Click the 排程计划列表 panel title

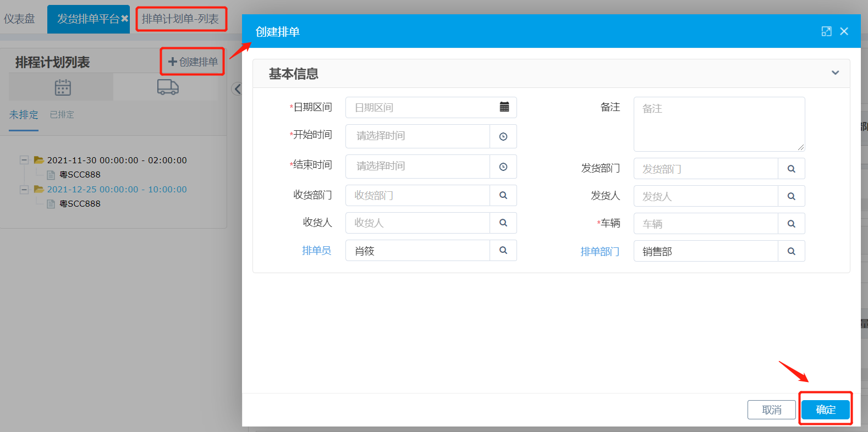click(x=52, y=62)
